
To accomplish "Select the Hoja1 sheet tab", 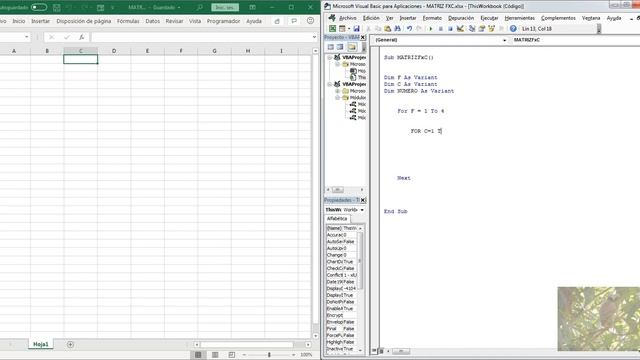I will (40, 344).
